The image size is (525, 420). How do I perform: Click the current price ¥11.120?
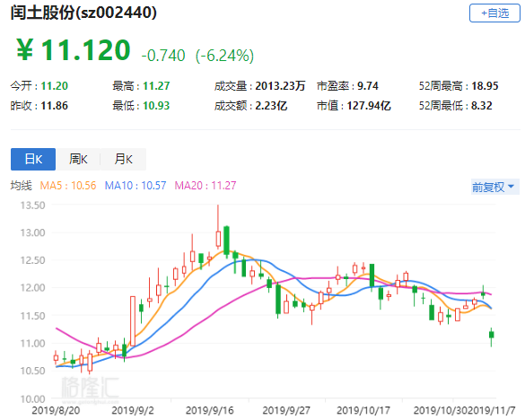point(74,50)
